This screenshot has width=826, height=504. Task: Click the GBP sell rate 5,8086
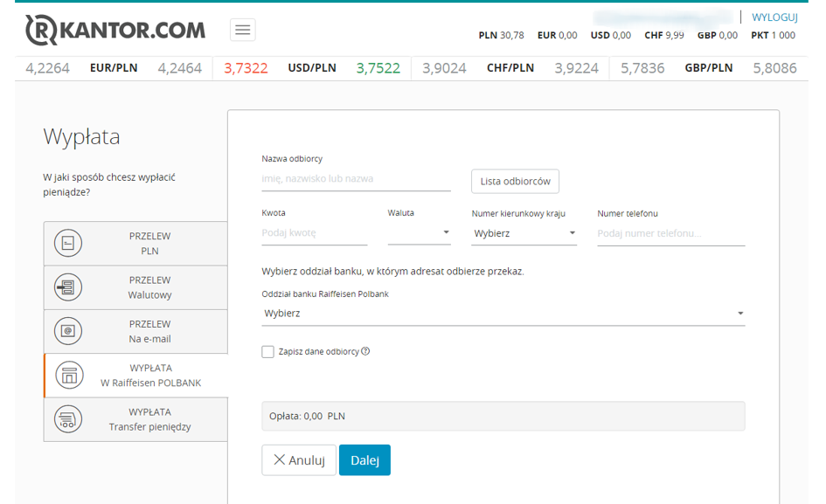(774, 68)
